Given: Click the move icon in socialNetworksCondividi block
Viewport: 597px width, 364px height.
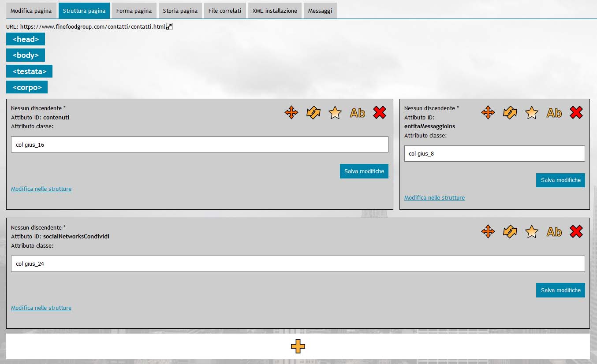Looking at the screenshot, I should [488, 231].
